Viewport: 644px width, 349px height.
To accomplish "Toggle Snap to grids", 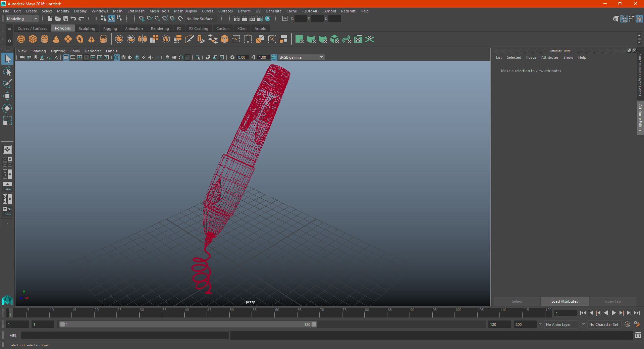I will tap(142, 19).
